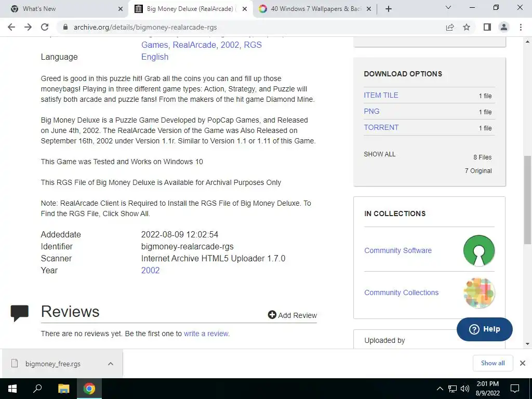Go forward to next page
This screenshot has height=399, width=532.
pyautogui.click(x=28, y=27)
